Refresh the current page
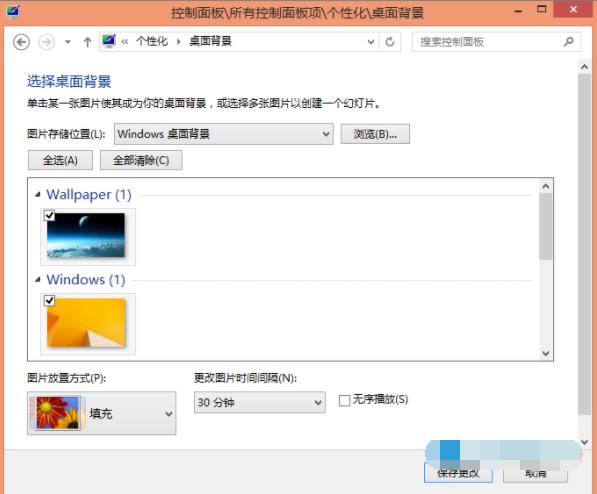 coord(389,42)
